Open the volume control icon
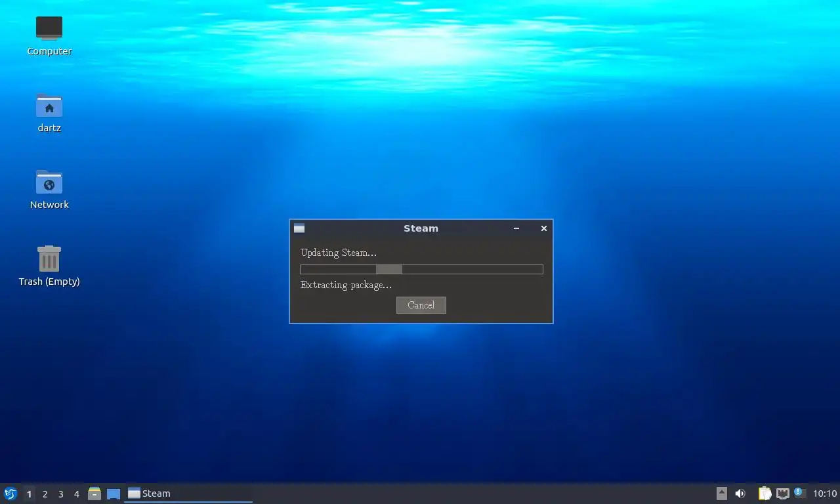This screenshot has height=504, width=840. (740, 493)
